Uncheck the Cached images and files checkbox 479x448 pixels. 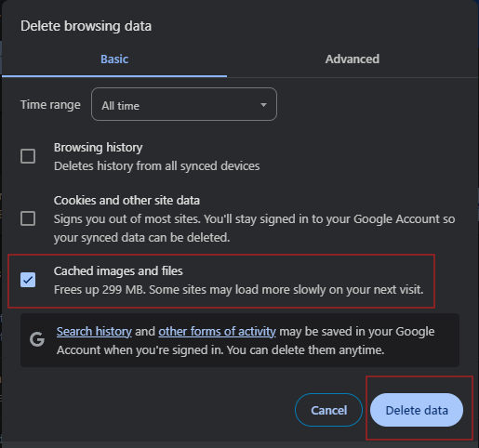[x=28, y=280]
